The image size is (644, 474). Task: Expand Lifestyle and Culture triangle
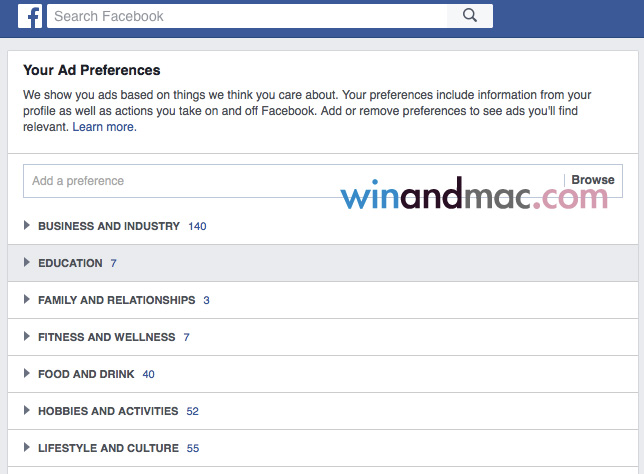[x=27, y=447]
